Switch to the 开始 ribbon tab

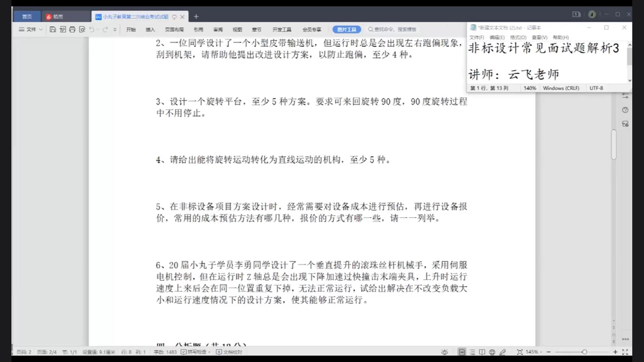click(131, 29)
